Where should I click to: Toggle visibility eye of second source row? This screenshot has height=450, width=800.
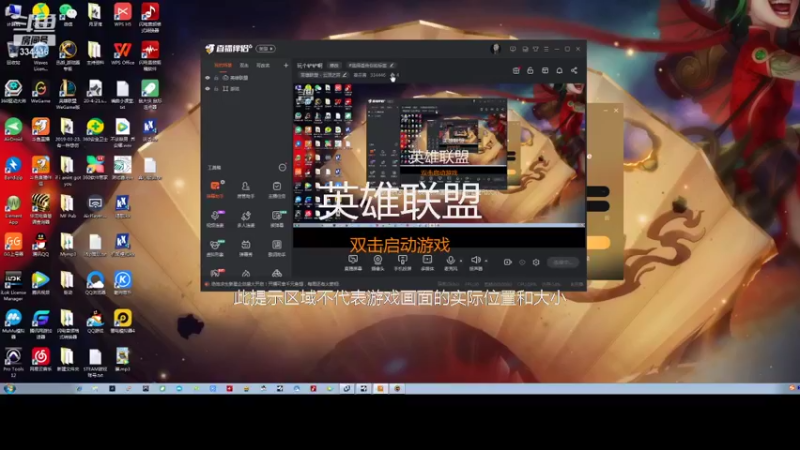pyautogui.click(x=208, y=89)
